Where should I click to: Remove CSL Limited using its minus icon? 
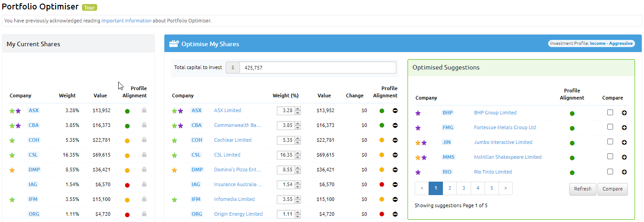395,155
